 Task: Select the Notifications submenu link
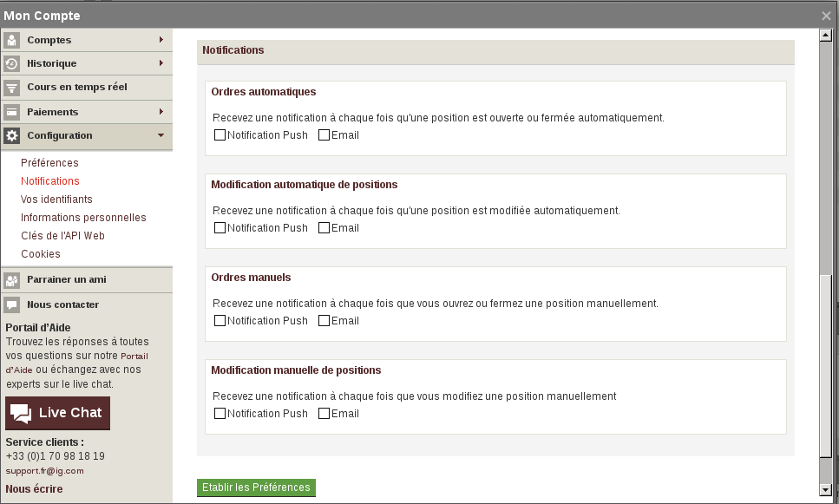tap(49, 180)
